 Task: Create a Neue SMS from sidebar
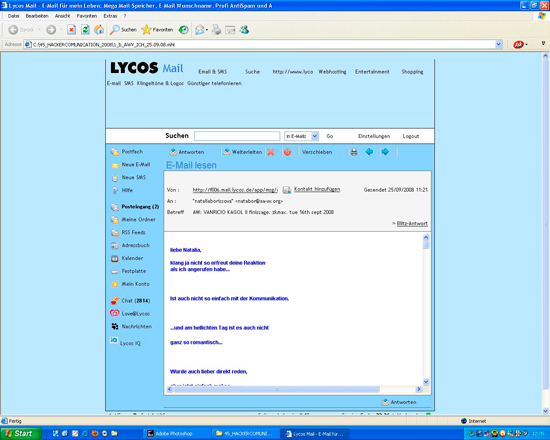point(128,178)
